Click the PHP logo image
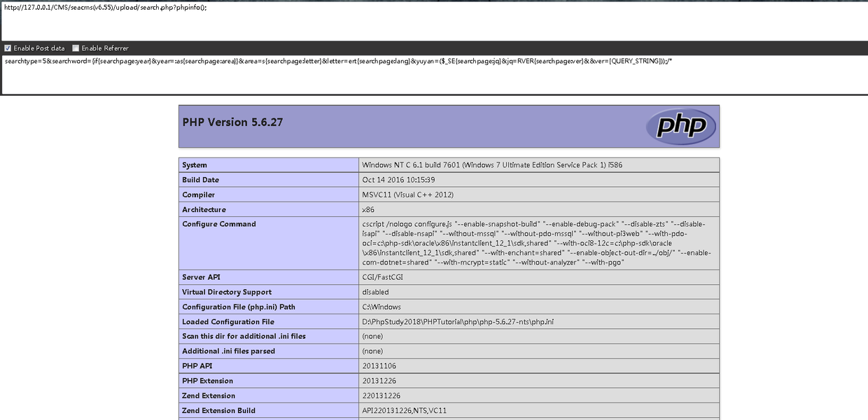This screenshot has height=420, width=868. 680,127
